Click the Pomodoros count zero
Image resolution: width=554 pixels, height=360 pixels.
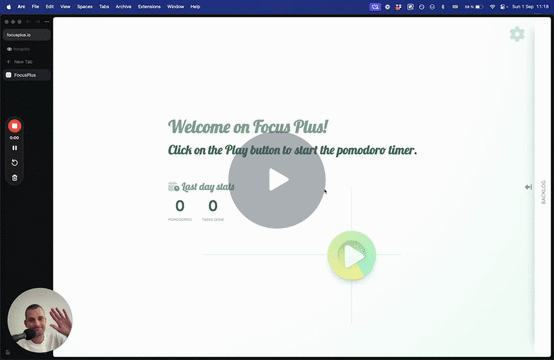[x=180, y=206]
